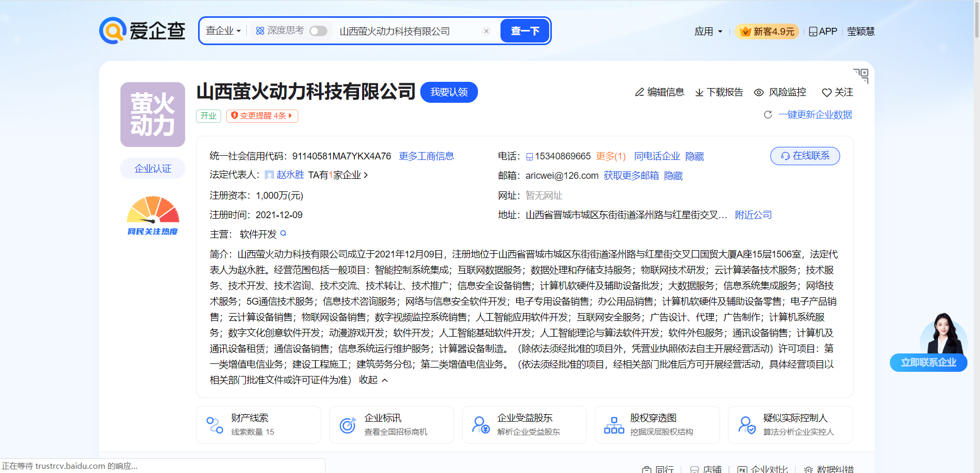Open 同电话企业 link
Screen dimensions: 980x473
[x=657, y=156]
